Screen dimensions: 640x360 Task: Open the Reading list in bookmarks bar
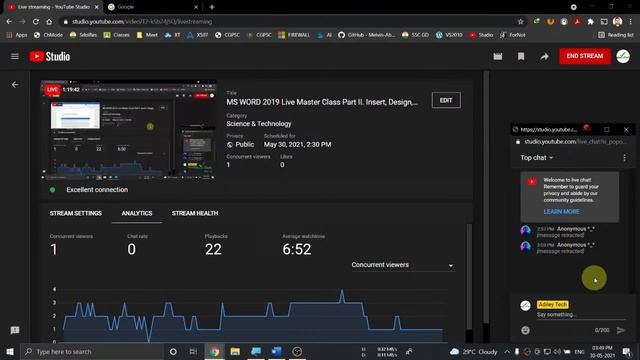click(x=616, y=35)
